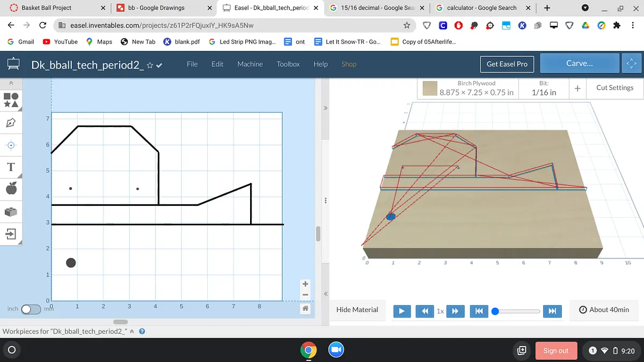
Task: Click the Carve... button
Action: point(580,63)
